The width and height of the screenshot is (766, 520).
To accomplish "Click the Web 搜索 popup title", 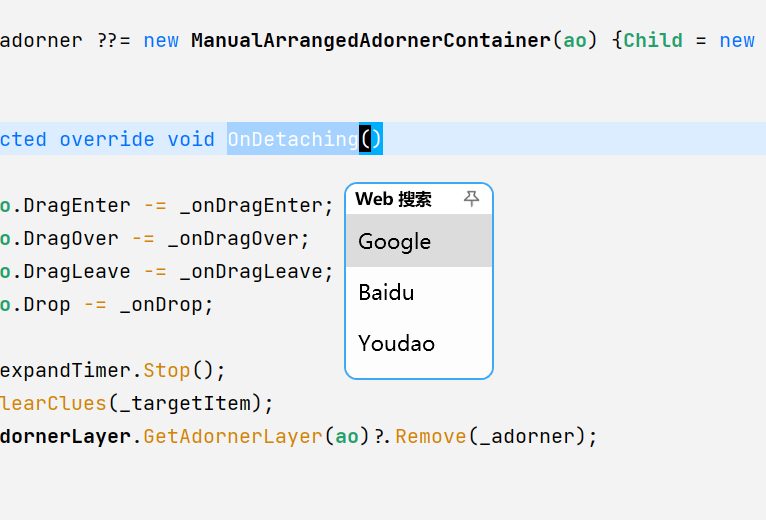I will click(393, 199).
